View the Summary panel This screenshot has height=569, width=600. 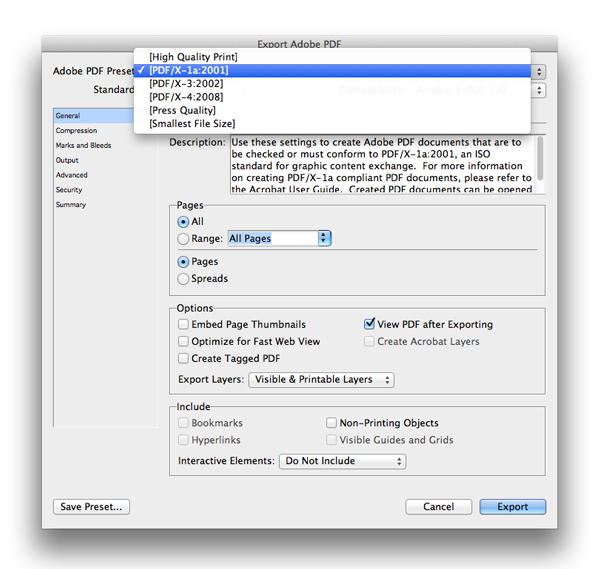coord(105,205)
